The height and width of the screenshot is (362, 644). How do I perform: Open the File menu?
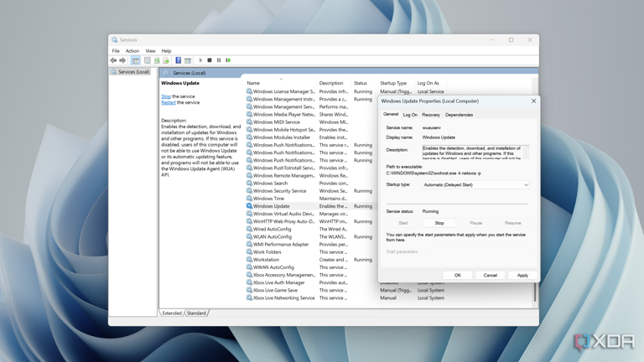click(116, 51)
